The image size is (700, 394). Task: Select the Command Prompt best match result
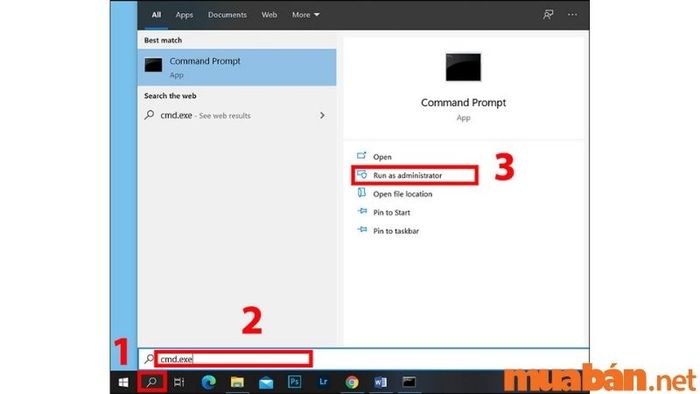(x=237, y=67)
